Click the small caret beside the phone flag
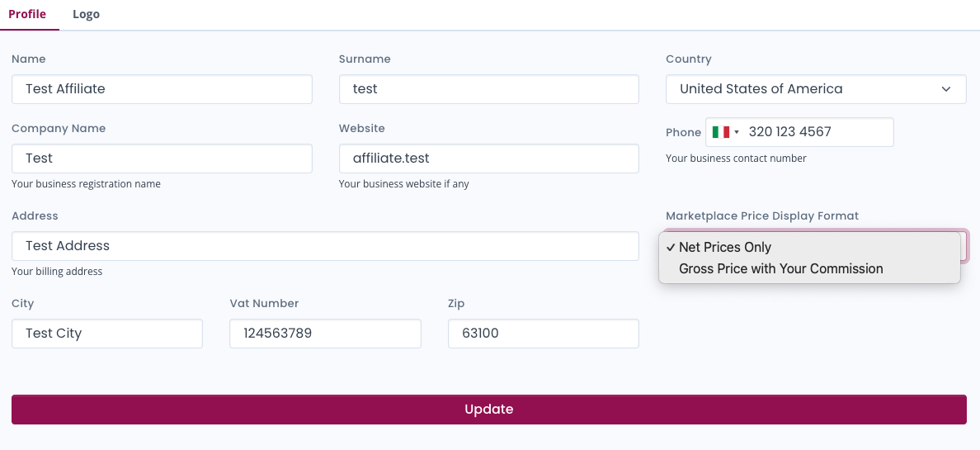This screenshot has height=450, width=980. click(737, 132)
